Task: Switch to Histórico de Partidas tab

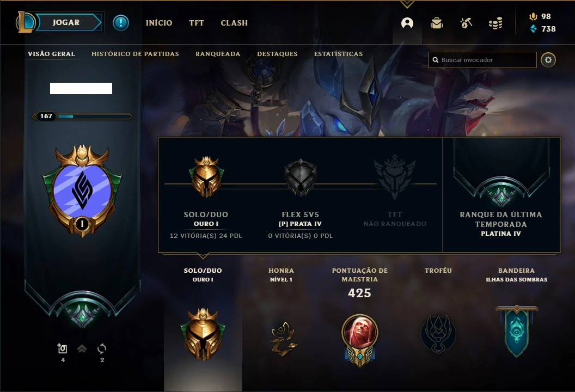Action: (x=136, y=54)
